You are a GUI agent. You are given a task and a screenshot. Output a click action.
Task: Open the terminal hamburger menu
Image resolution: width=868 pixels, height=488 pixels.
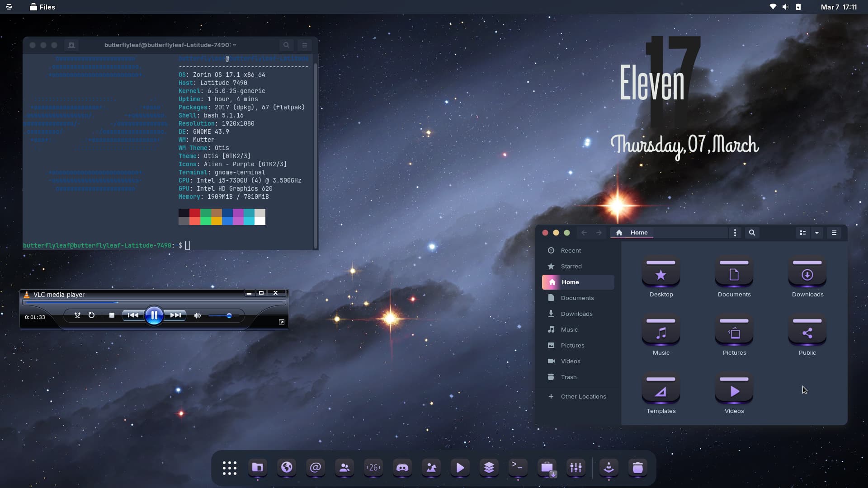tap(305, 45)
